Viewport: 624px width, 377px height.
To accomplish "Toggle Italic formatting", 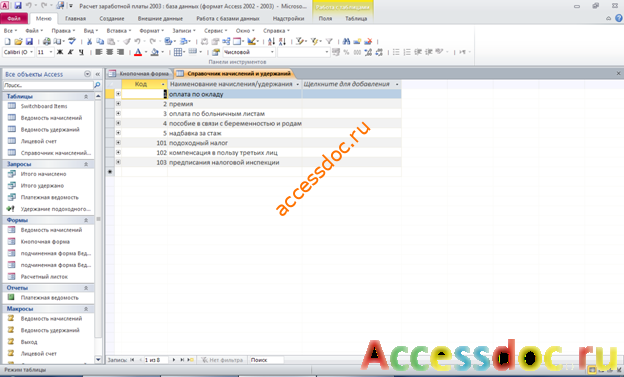I will coord(70,52).
